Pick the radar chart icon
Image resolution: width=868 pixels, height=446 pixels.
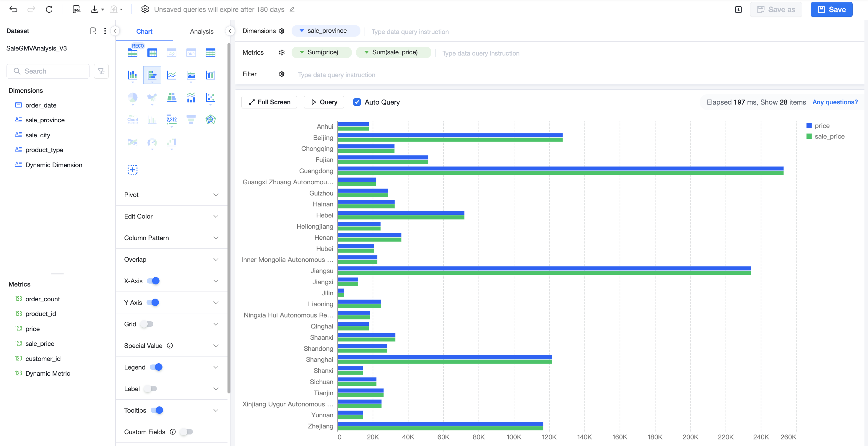click(x=211, y=120)
